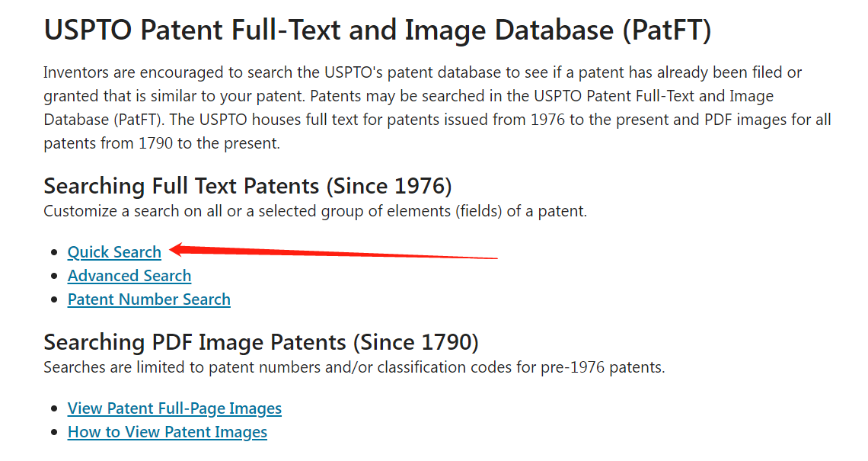Click the red arrow pointing at Quick Search
Viewport: 868px width, 461px height.
pyautogui.click(x=335, y=252)
